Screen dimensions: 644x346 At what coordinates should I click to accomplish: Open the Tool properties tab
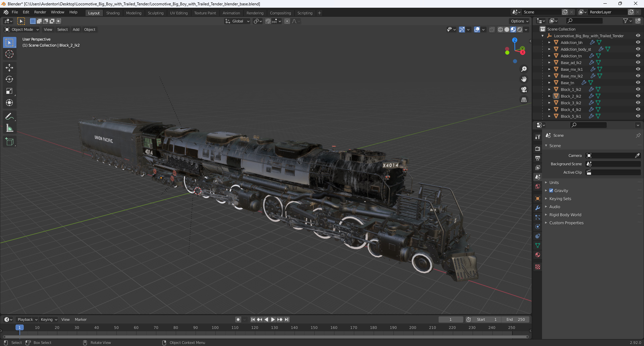(538, 136)
